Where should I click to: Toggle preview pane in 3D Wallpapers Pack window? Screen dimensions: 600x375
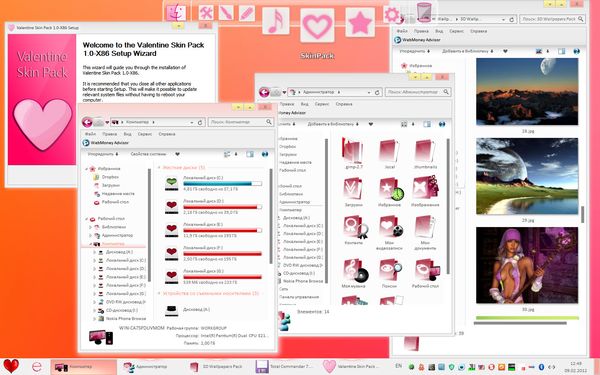561,51
